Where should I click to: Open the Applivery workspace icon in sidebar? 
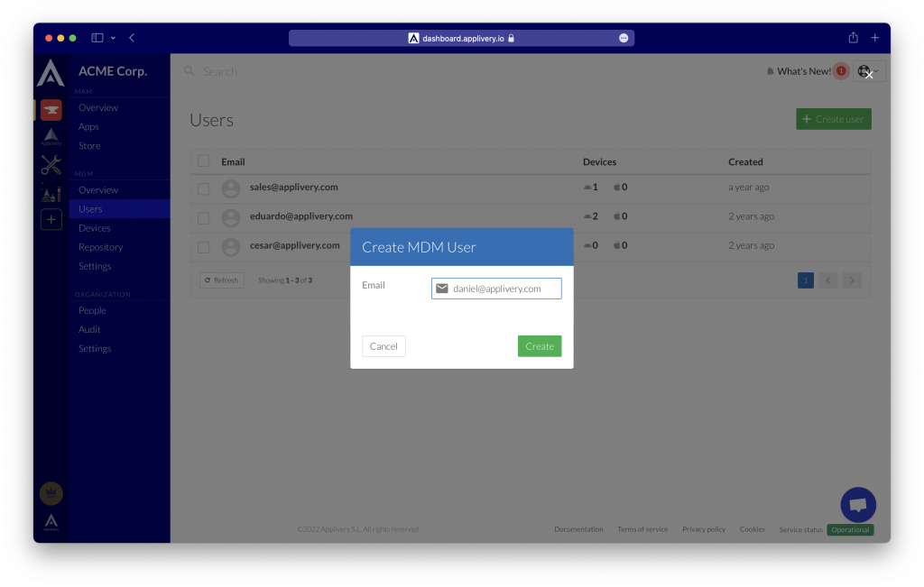pyautogui.click(x=51, y=137)
